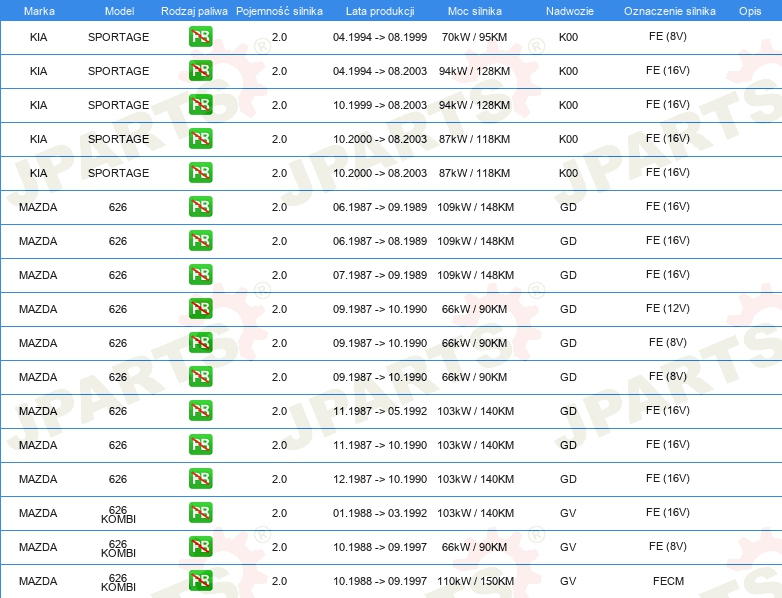Click 103kW / 140KM cell in 11.1987 -> 05.1992 row
782x598 pixels.
475,411
